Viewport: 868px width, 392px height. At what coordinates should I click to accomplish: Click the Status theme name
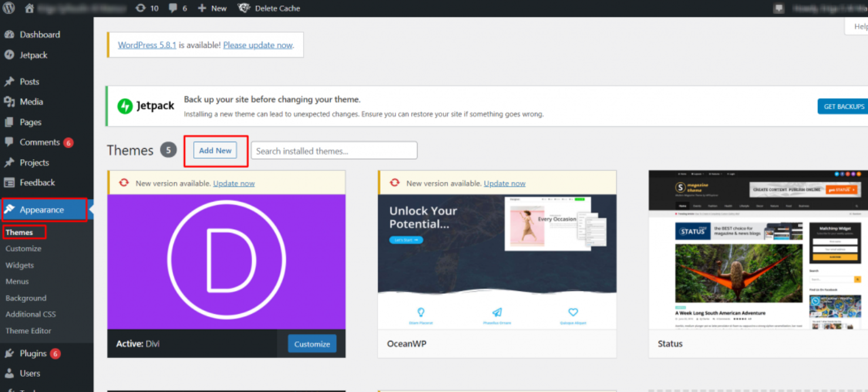click(670, 344)
